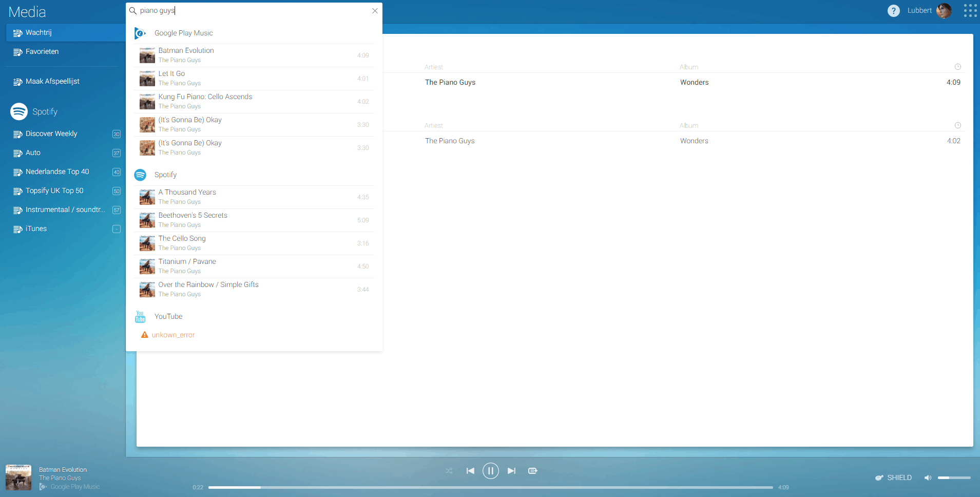Play Kung Fu Piano: Cello Ascends result
This screenshot has width=980, height=497.
(254, 102)
